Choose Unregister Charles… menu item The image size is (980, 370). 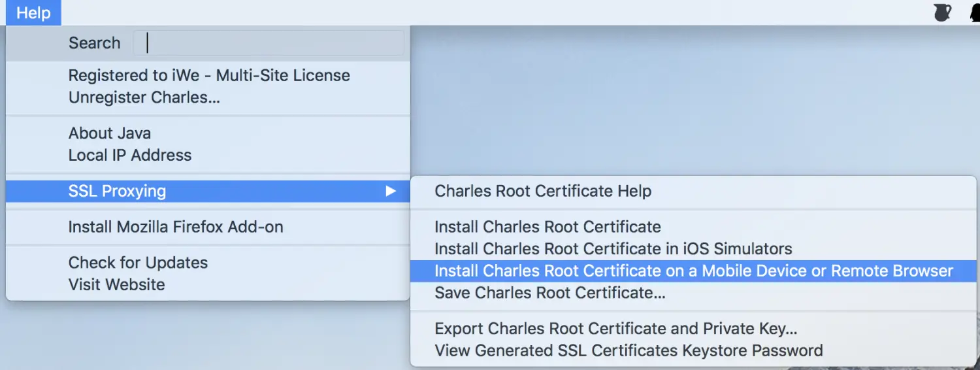click(208, 97)
